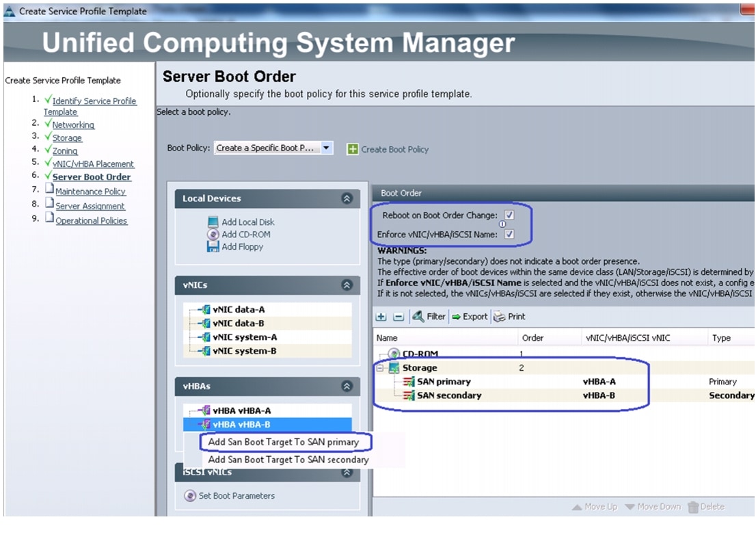Go to vNIC/vHBA Placement step

(93, 163)
